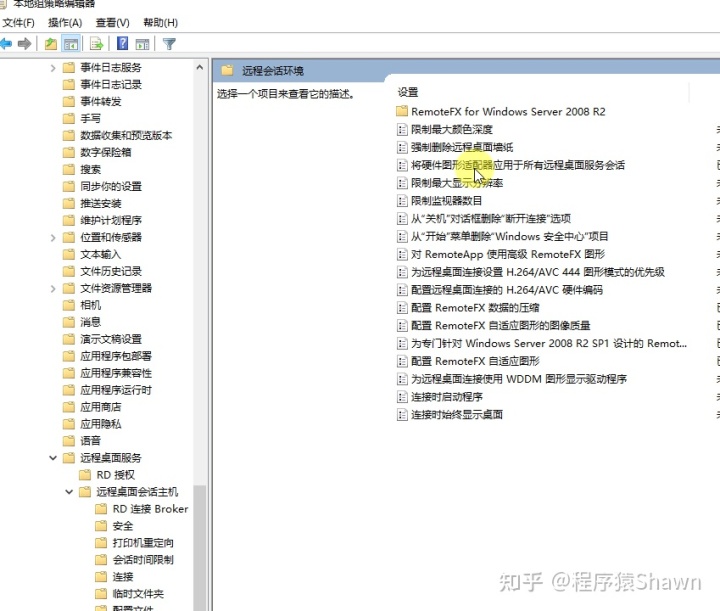Screen dimensions: 720x611
Task: Select the 应用程序兼容性 folder
Action: [x=116, y=373]
